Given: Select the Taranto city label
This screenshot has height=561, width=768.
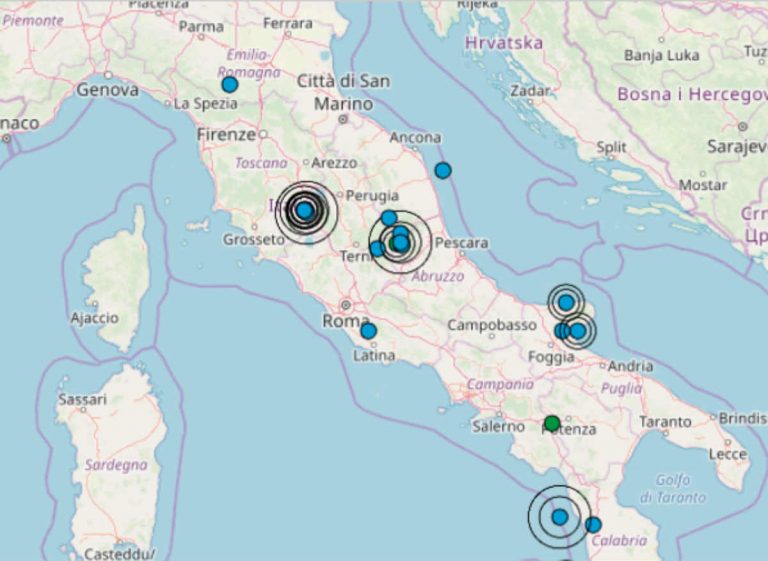Looking at the screenshot, I should [665, 422].
